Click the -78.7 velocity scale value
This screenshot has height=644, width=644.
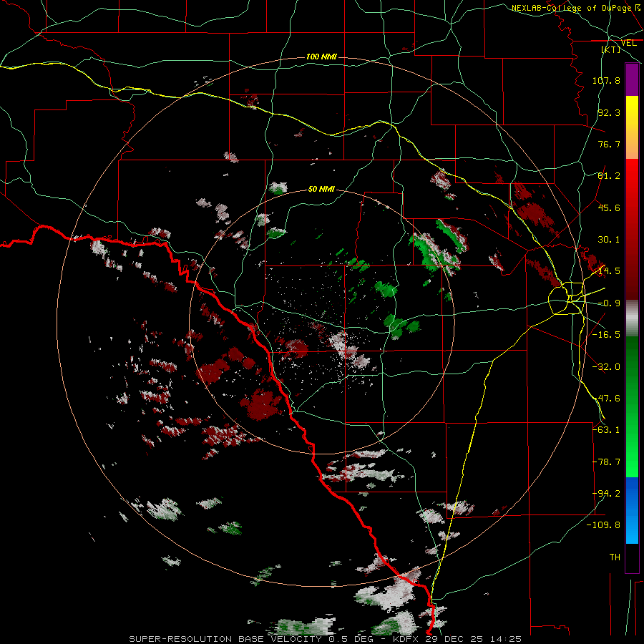pos(606,462)
